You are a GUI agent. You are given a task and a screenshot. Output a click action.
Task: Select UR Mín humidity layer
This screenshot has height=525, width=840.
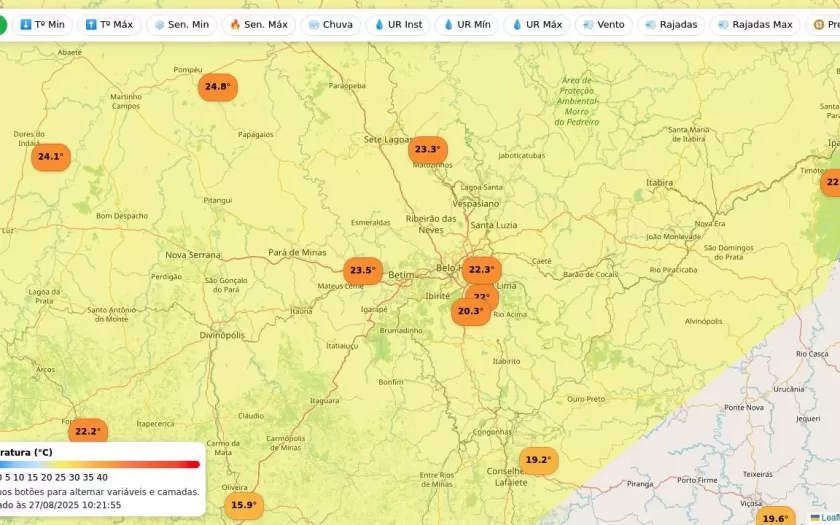click(x=466, y=24)
